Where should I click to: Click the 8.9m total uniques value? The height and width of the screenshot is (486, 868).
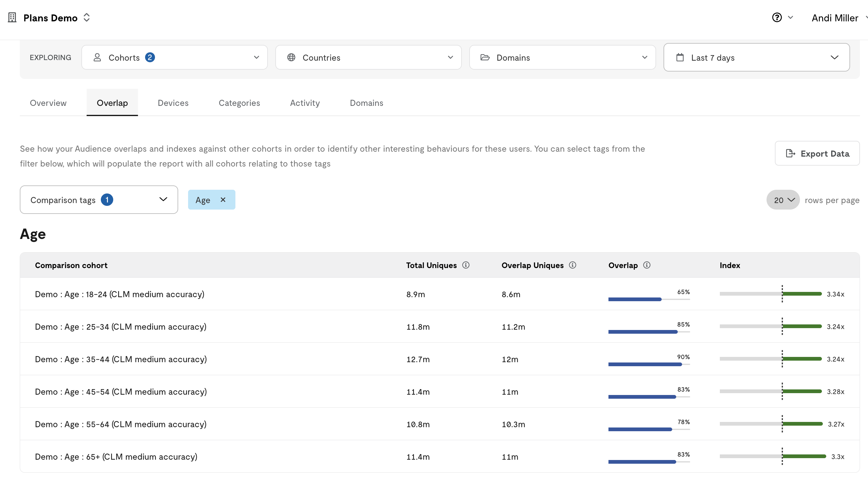pos(415,294)
